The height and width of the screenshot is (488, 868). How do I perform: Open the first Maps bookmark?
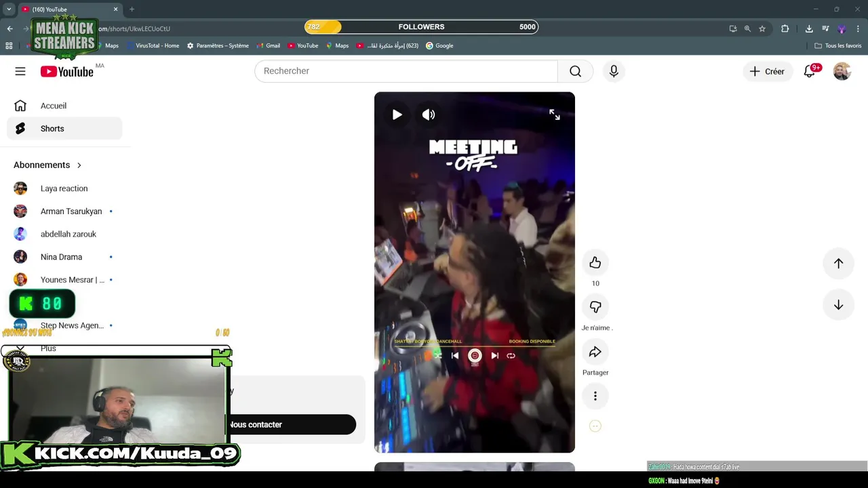(x=106, y=45)
